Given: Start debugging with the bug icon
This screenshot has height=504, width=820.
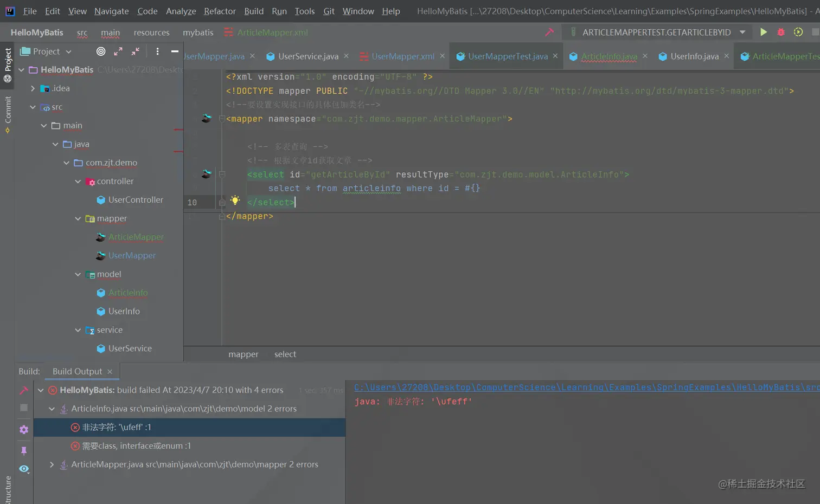Looking at the screenshot, I should [x=781, y=32].
